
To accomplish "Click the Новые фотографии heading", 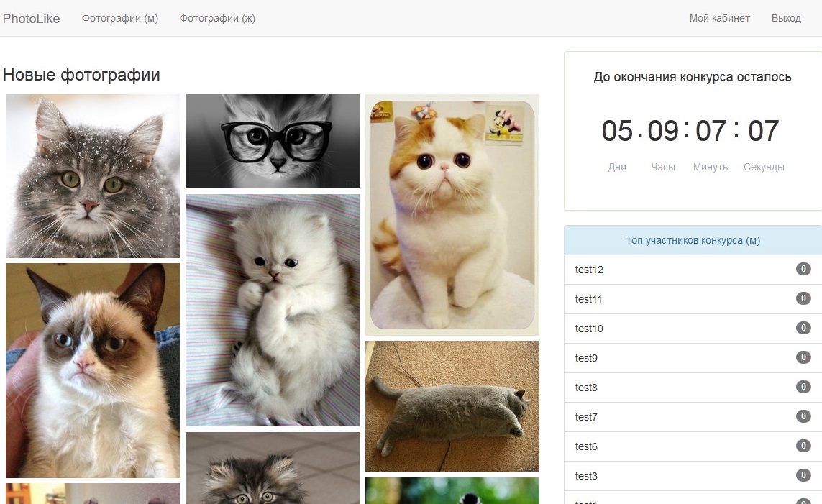I will click(x=81, y=75).
